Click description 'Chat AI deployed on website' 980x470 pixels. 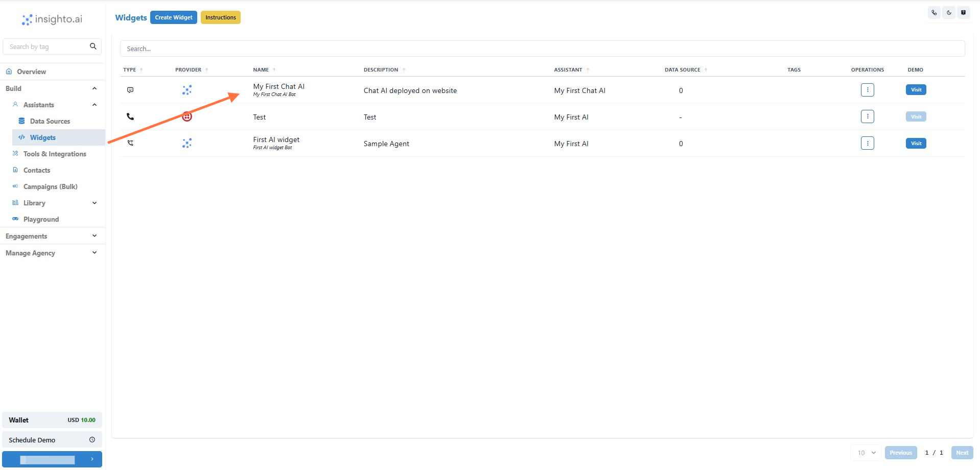click(x=410, y=90)
